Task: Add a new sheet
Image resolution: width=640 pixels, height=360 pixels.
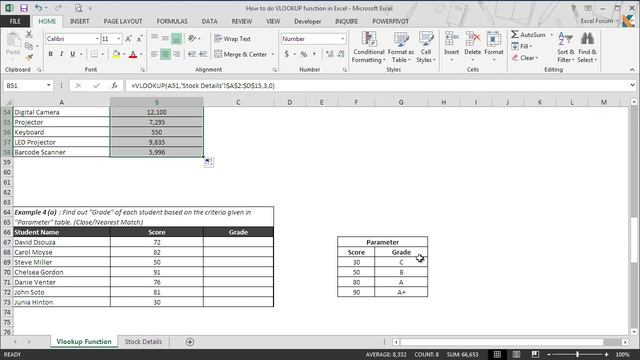Action: [190, 342]
